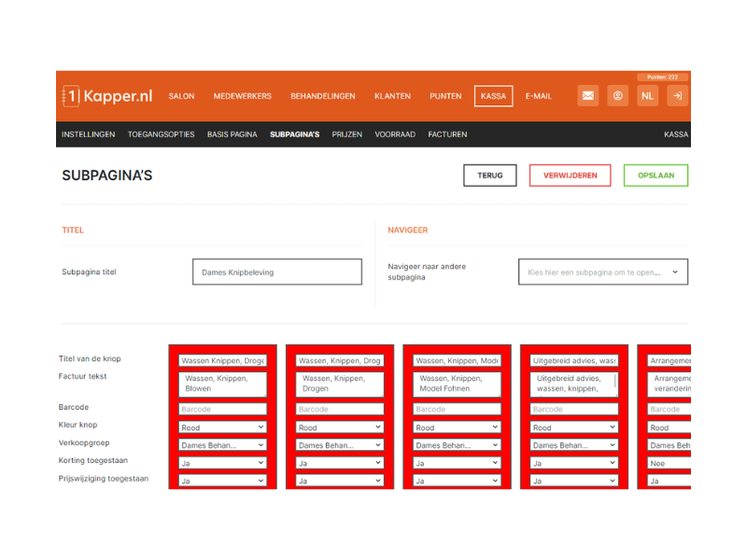Click knop title field 'Uitgebreid advies, was'
The image size is (747, 560).
574,360
